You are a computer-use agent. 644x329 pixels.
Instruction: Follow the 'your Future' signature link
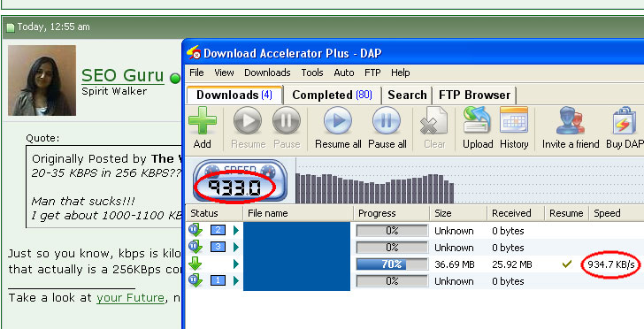click(130, 297)
